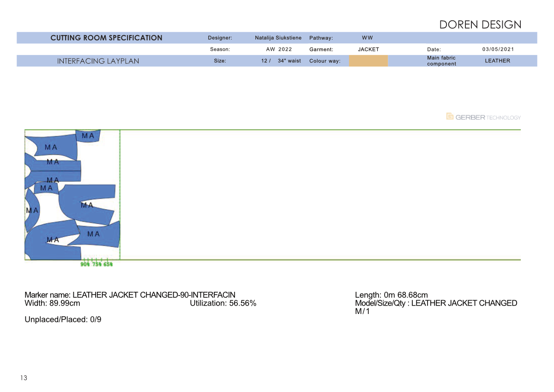
Task: Click the 65% utilization tick label
Action: click(x=108, y=265)
